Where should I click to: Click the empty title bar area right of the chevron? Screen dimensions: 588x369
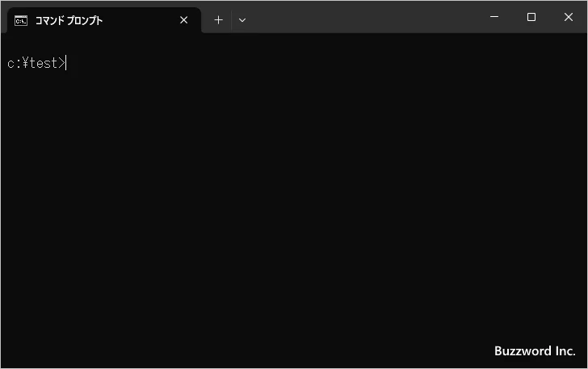[363, 18]
